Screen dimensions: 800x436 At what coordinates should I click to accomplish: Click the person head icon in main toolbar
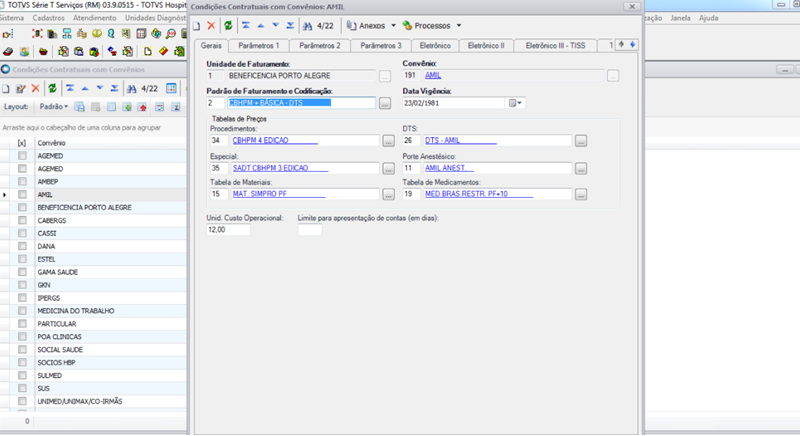tap(111, 34)
